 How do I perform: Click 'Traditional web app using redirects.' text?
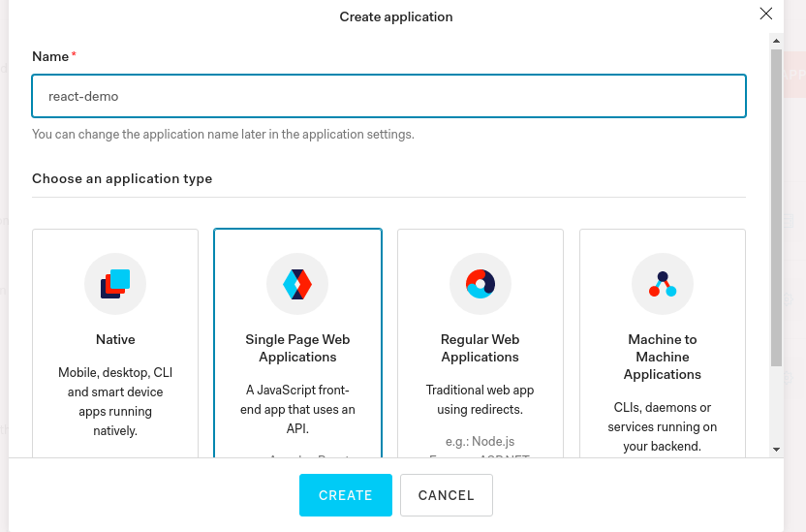(x=480, y=399)
